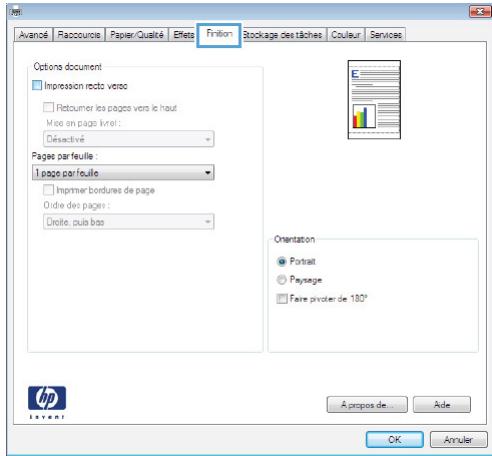Choose the Paysage orientation radio button
The height and width of the screenshot is (456, 492).
[x=282, y=280]
